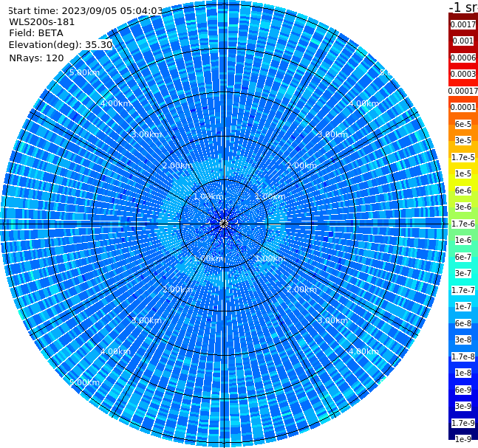Click the 1.7e-7 colorbar tick label
Screen dimensions: 478x448
point(463,290)
